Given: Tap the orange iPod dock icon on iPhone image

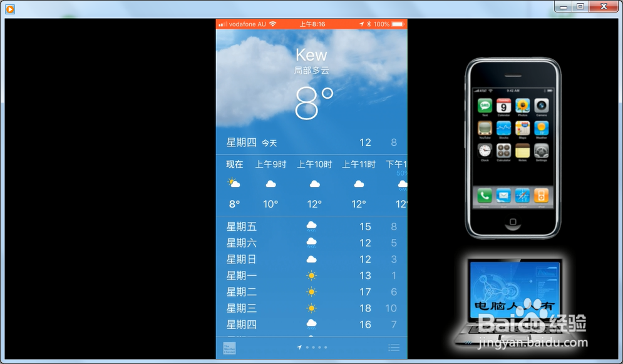Looking at the screenshot, I should click(x=541, y=195).
